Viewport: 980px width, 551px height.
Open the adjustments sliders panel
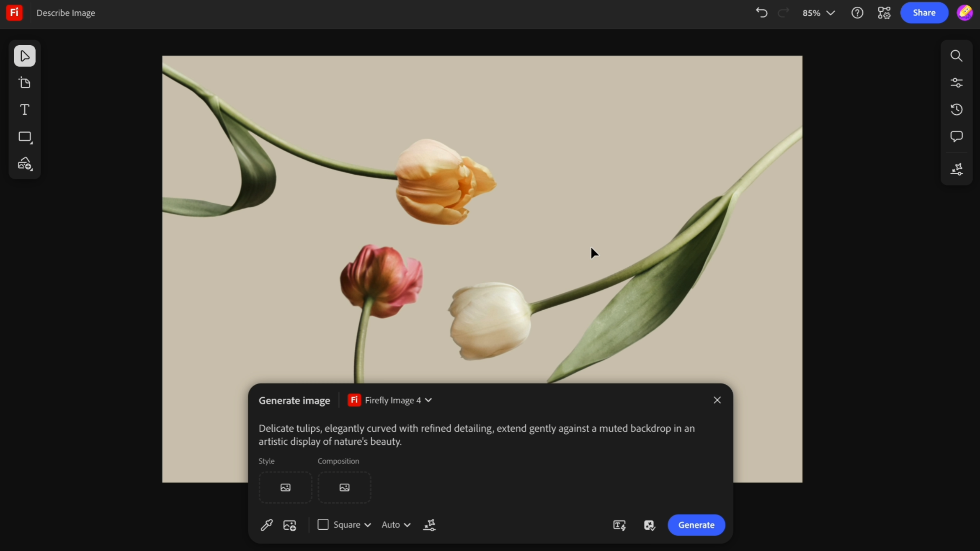956,82
